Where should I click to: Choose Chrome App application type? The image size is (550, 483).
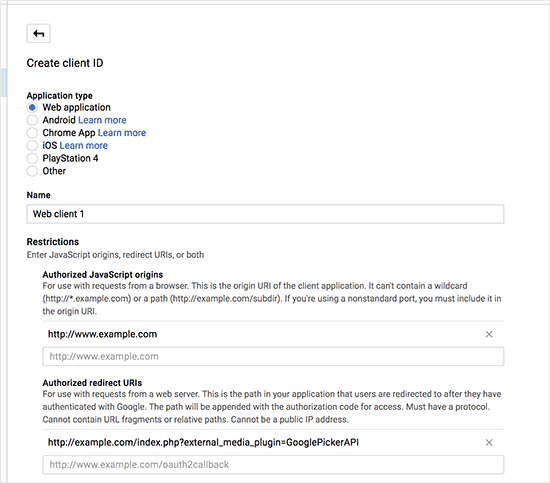32,133
